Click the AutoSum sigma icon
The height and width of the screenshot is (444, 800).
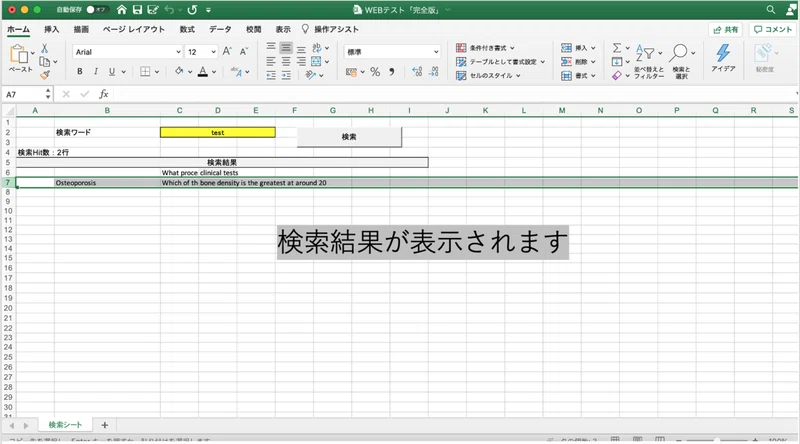point(617,47)
